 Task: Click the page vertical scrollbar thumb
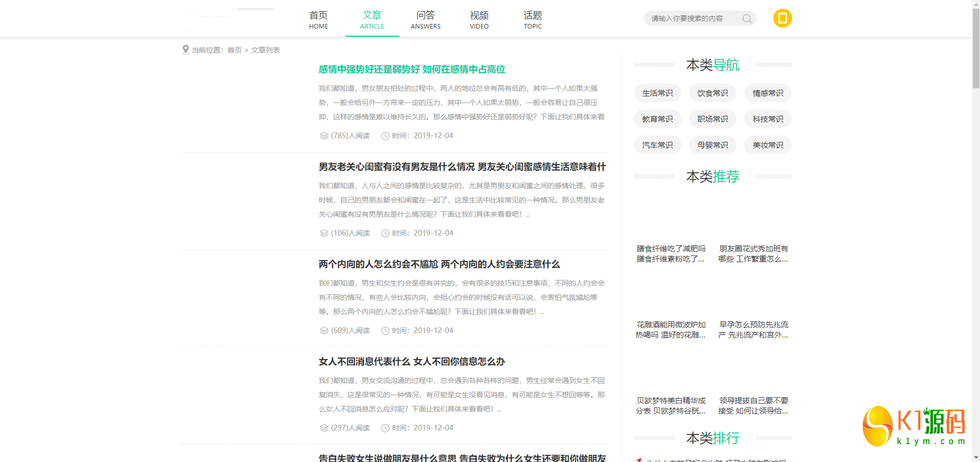coord(975,48)
